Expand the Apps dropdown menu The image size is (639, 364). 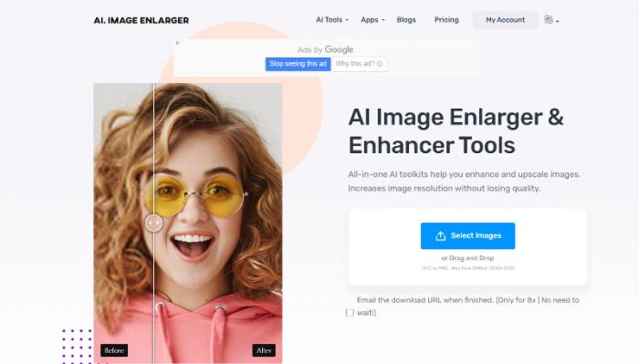click(x=372, y=19)
